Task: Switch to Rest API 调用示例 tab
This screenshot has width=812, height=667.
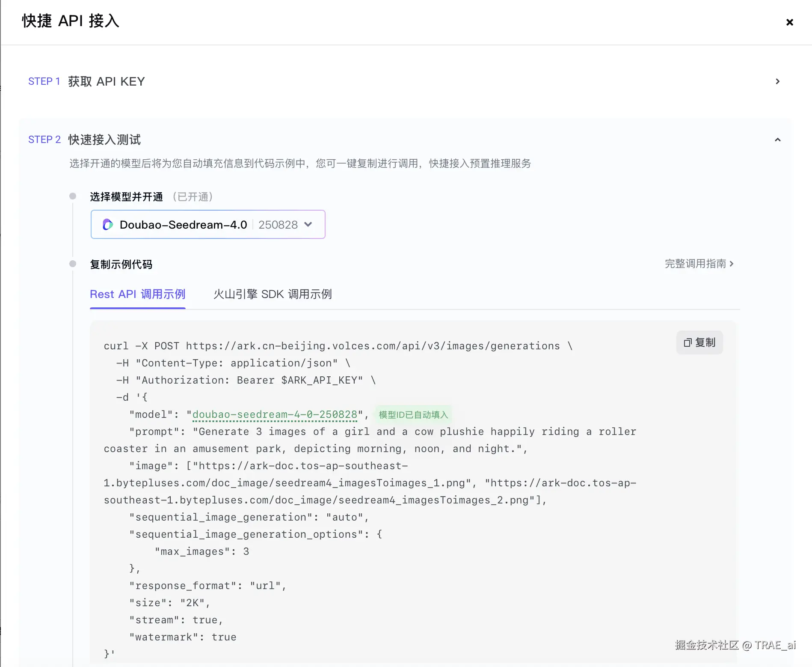Action: [137, 294]
